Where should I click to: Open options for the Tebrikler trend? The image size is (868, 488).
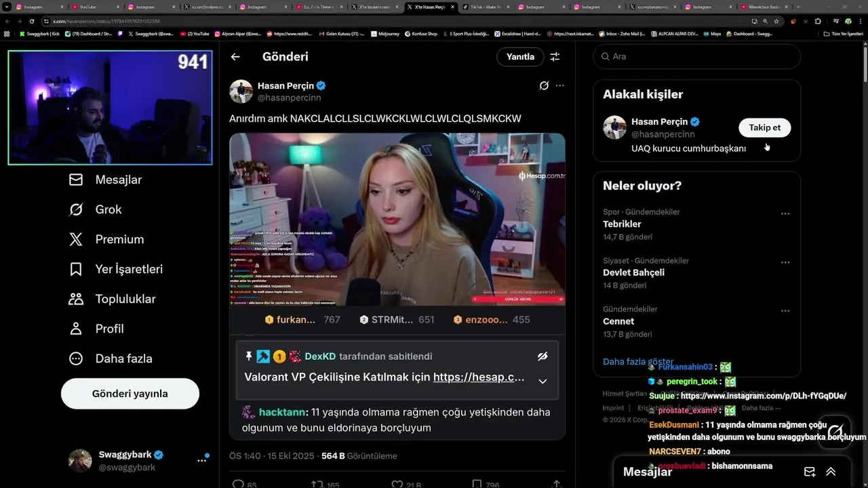tap(785, 213)
